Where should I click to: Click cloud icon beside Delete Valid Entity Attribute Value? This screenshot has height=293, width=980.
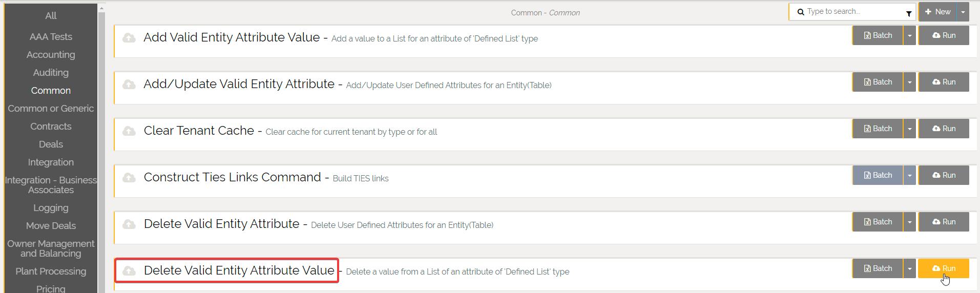(x=129, y=270)
